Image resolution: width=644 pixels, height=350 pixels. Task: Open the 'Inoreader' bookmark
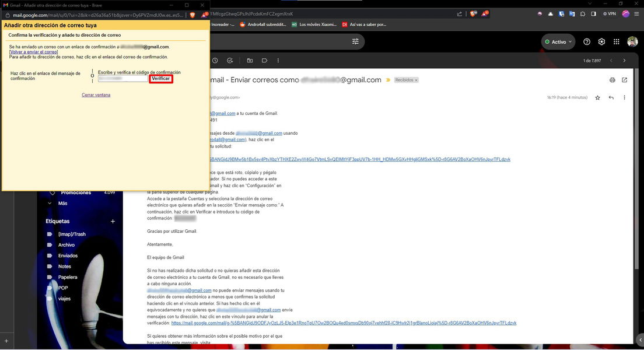click(x=223, y=24)
